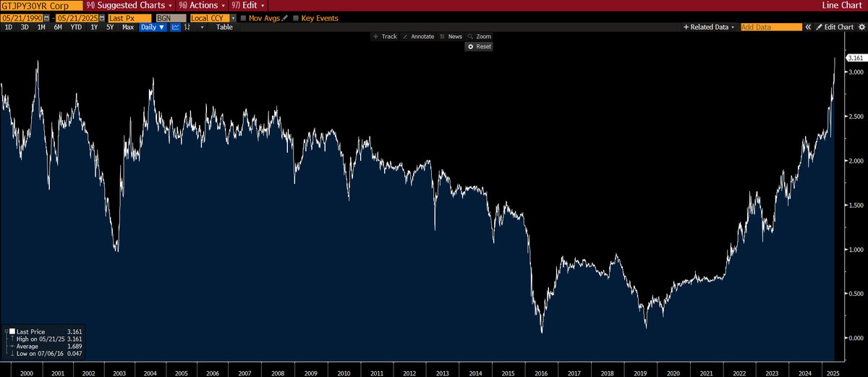This screenshot has height=377, width=868.
Task: Click the BGN pricing source field
Action: (171, 18)
